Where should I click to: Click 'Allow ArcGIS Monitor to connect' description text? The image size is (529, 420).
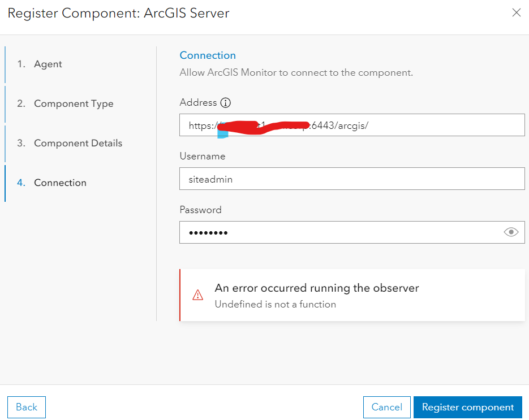[296, 72]
